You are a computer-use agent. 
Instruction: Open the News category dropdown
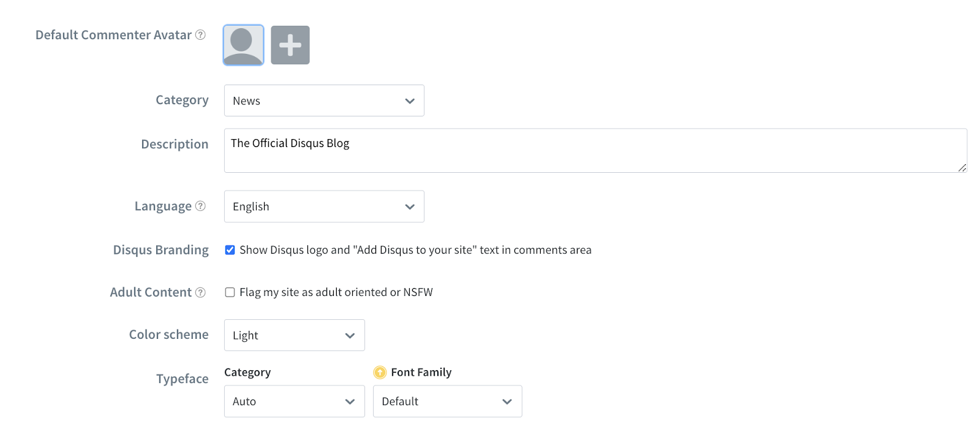coord(324,100)
